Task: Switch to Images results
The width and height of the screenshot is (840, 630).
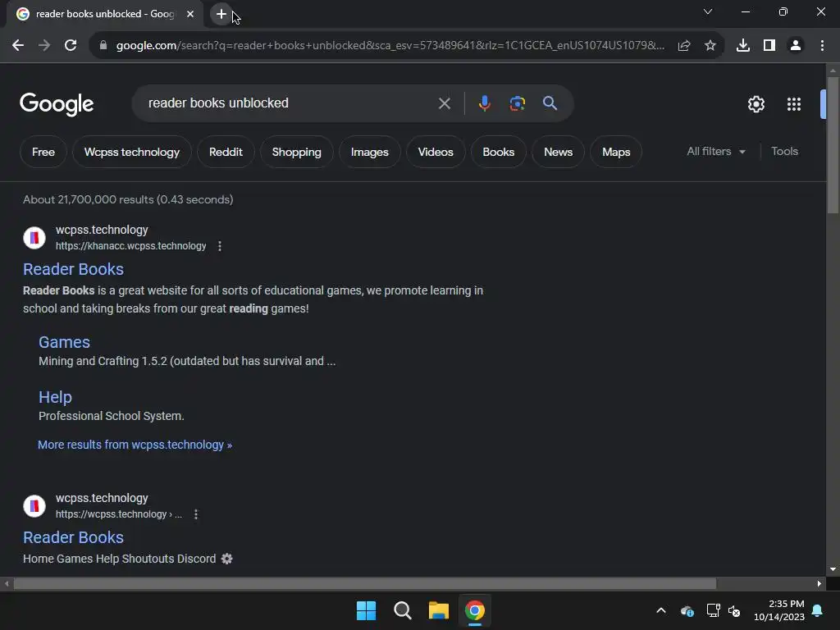Action: point(370,152)
